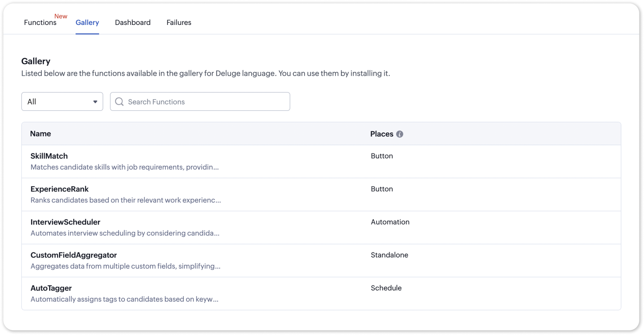The height and width of the screenshot is (335, 644).
Task: Go to the Failures tab
Action: [x=179, y=23]
